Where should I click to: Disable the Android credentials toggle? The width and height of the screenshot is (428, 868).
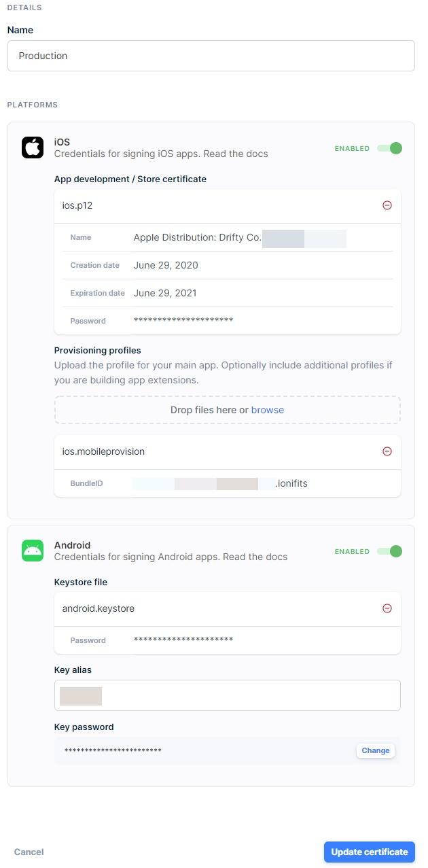coord(391,551)
